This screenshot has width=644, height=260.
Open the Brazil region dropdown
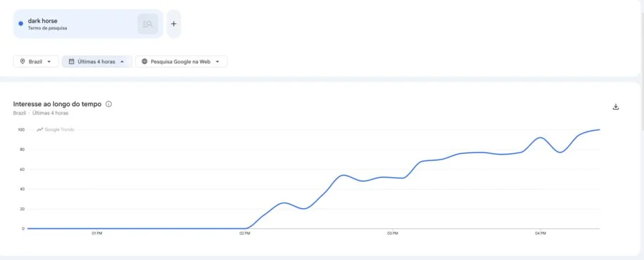coord(36,62)
